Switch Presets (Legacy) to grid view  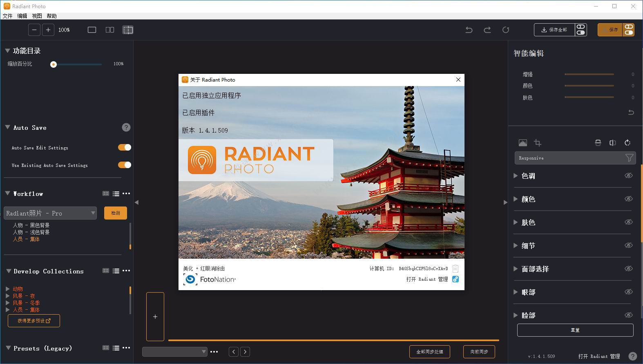tap(106, 348)
